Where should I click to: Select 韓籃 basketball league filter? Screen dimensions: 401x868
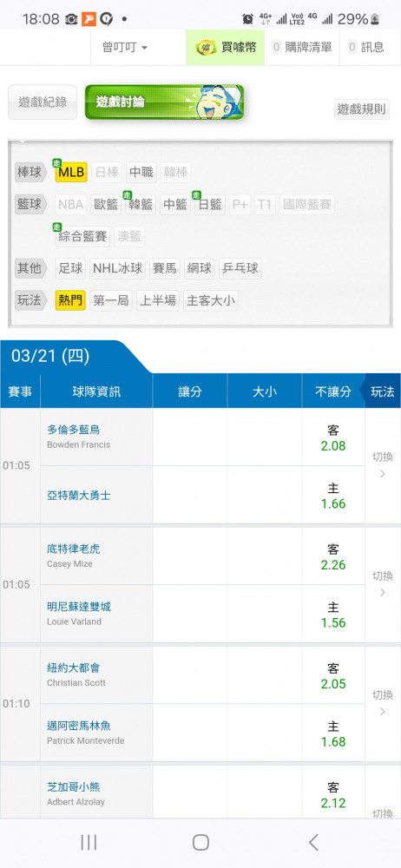pos(140,205)
